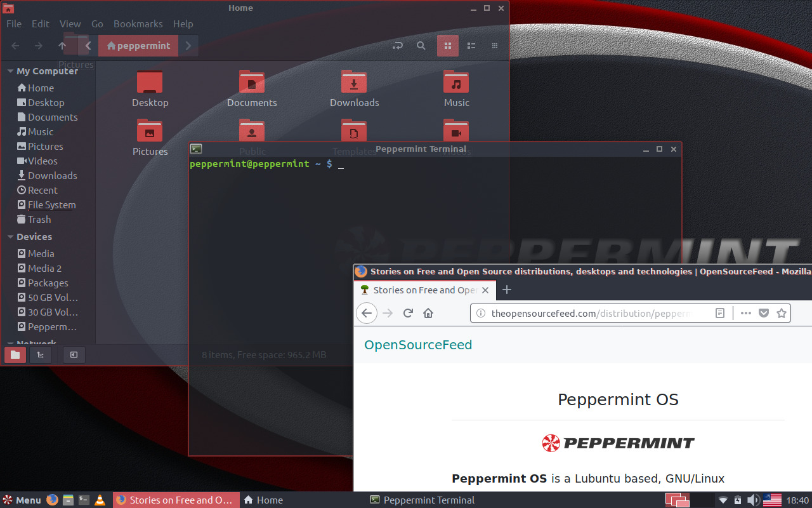Open search in the file manager toolbar
The height and width of the screenshot is (508, 812).
(x=421, y=46)
